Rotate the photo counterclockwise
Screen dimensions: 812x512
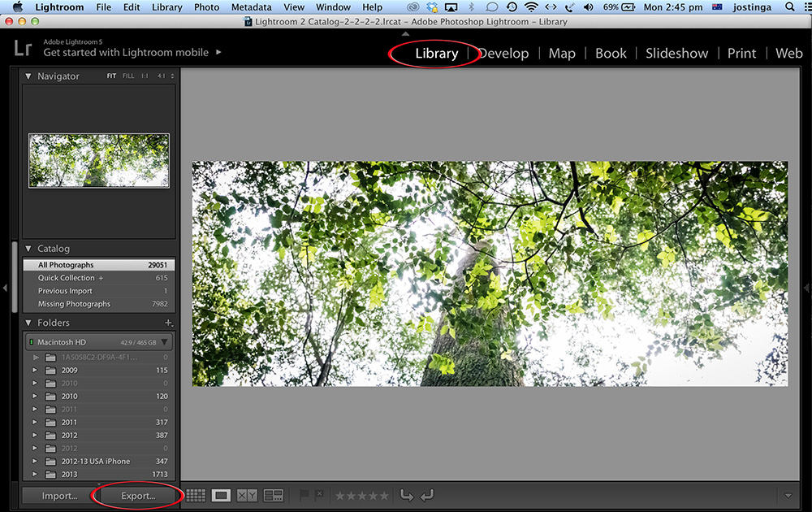pos(407,495)
